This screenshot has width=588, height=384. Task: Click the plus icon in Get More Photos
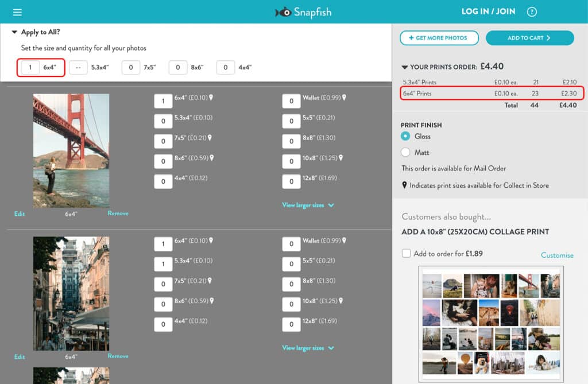[411, 38]
